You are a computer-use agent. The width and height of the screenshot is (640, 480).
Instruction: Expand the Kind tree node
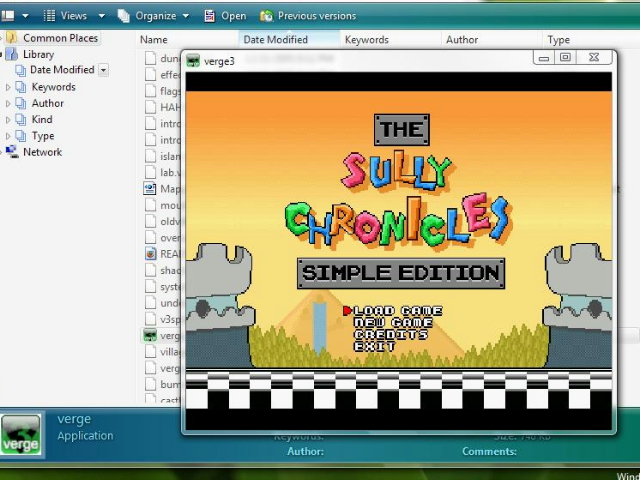pos(8,119)
